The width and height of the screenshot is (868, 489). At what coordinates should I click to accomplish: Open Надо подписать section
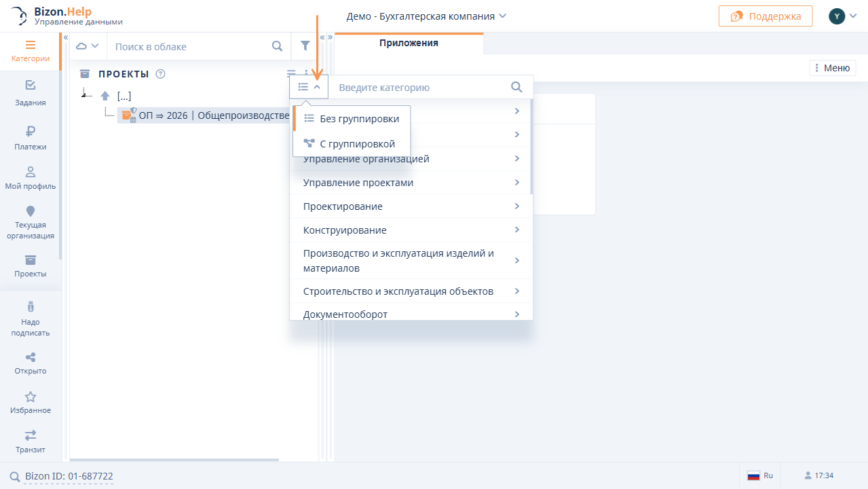pos(31,319)
